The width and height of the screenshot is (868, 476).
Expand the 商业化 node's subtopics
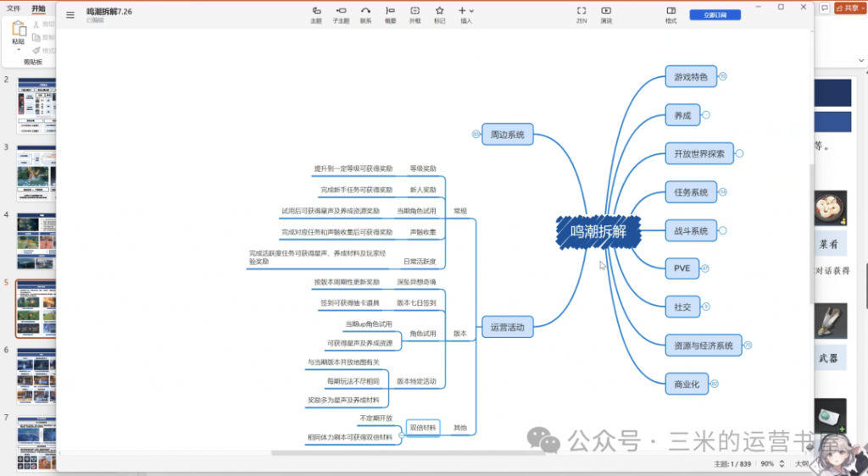click(714, 384)
